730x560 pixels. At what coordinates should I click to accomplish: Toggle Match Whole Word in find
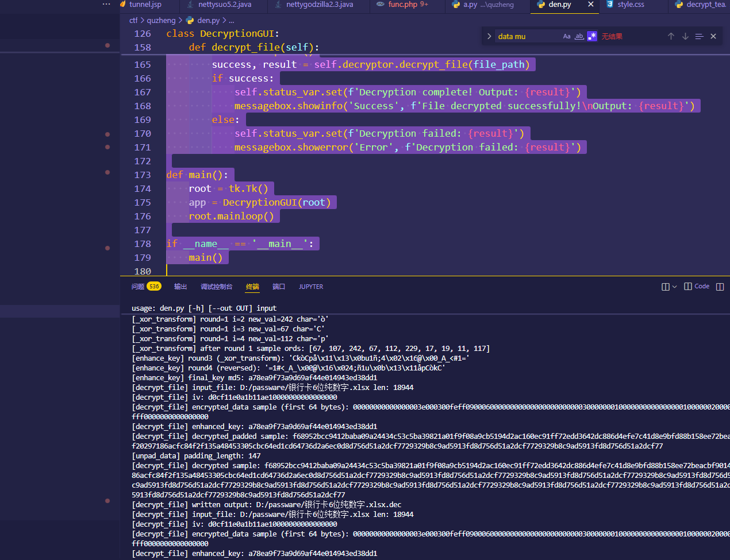click(579, 36)
